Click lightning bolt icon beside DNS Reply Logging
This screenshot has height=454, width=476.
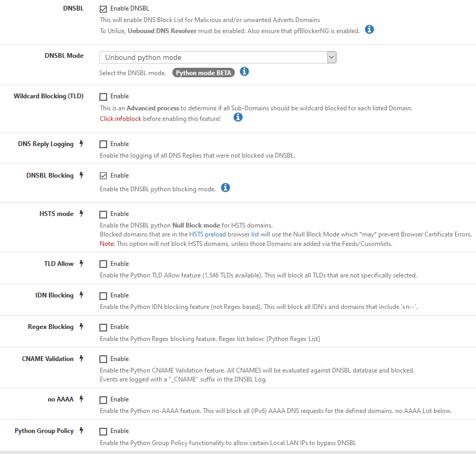(x=81, y=144)
